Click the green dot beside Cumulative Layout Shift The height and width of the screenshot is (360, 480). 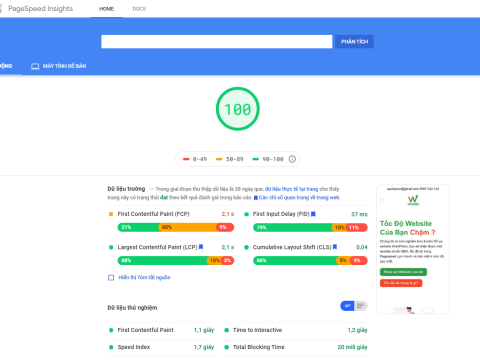coord(246,247)
